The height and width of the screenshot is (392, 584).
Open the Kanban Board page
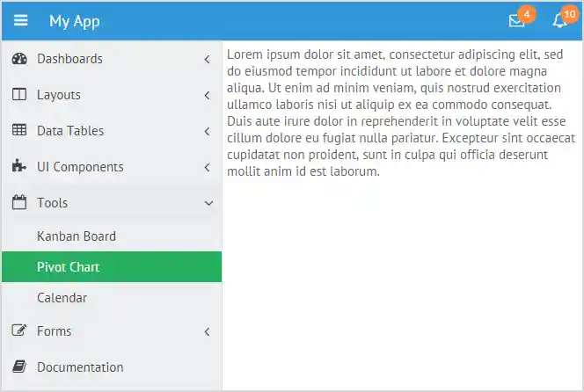(x=77, y=236)
